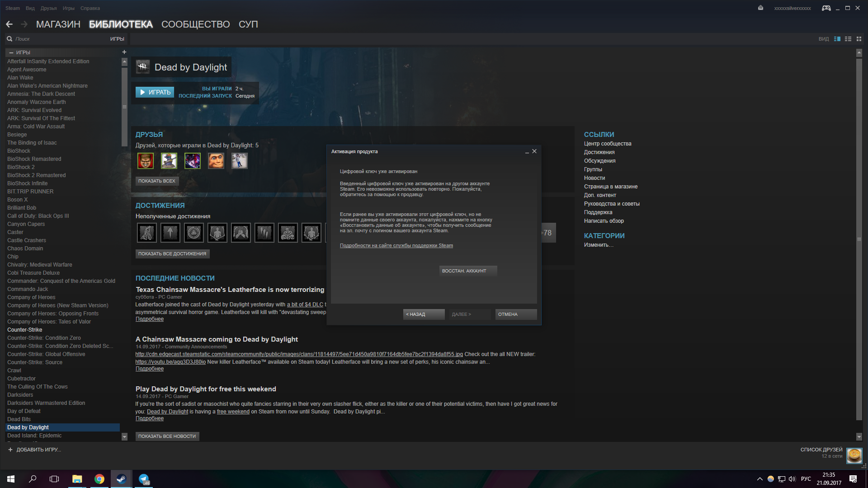Viewport: 868px width, 488px height.
Task: Click ДОБАВИТЬ ИГРУ at bottom left
Action: tap(34, 450)
